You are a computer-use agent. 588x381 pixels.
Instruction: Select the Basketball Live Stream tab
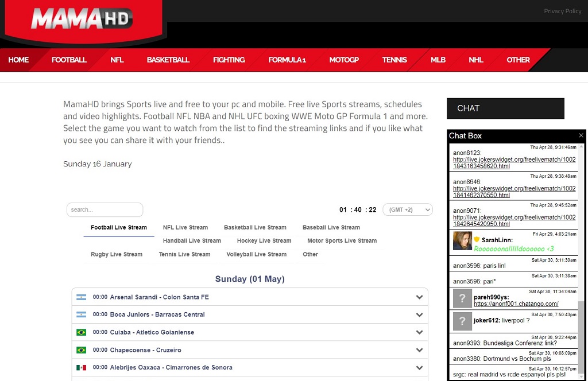pos(255,227)
